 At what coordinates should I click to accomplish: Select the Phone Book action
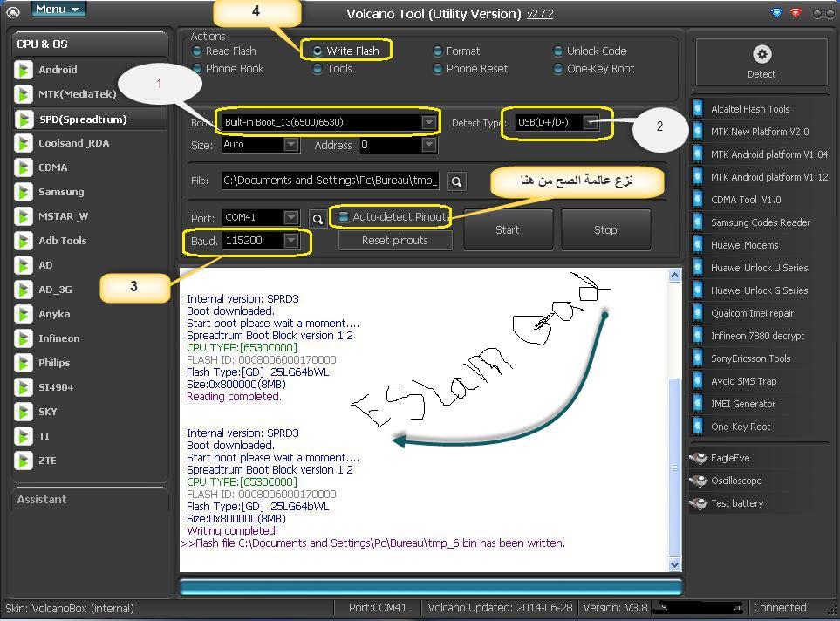tap(229, 69)
